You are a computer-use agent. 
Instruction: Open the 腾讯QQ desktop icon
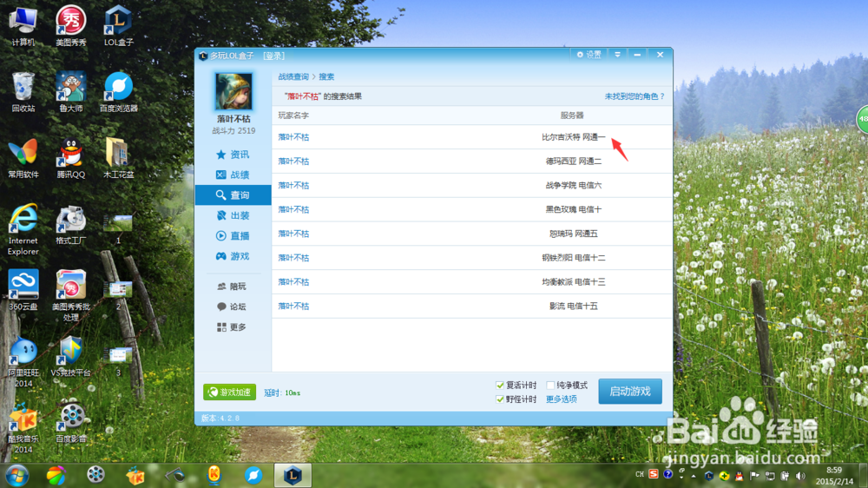[71, 158]
